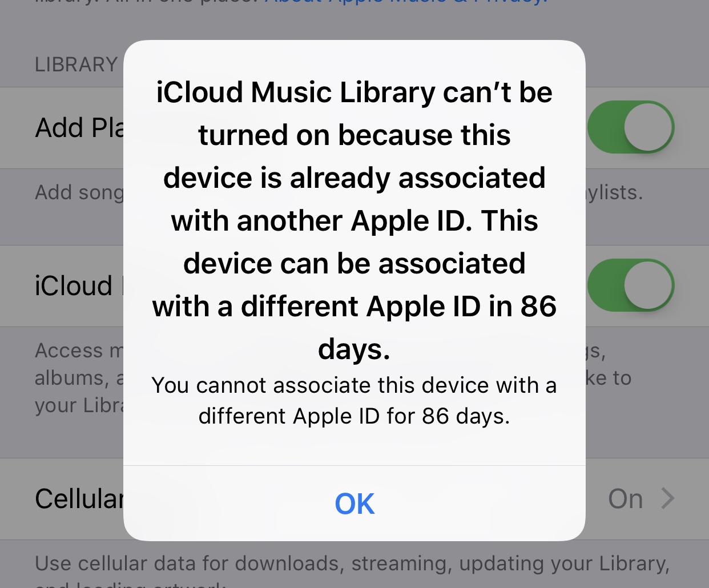The width and height of the screenshot is (709, 588).
Task: Tap the "86 days." line in subtitle message
Action: click(x=466, y=416)
